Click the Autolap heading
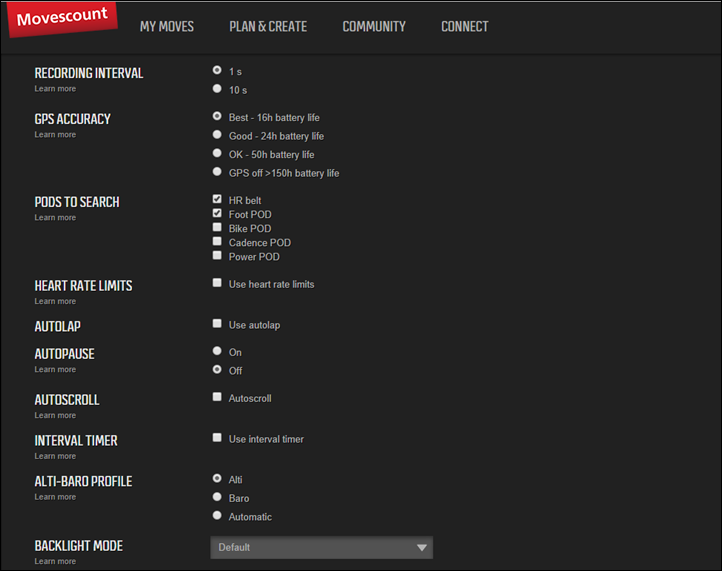 click(x=58, y=326)
